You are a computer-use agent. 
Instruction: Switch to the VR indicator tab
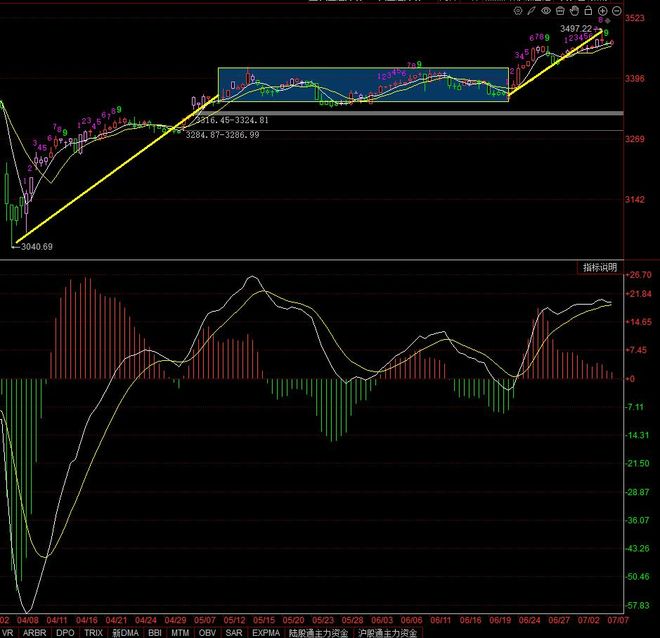8,632
